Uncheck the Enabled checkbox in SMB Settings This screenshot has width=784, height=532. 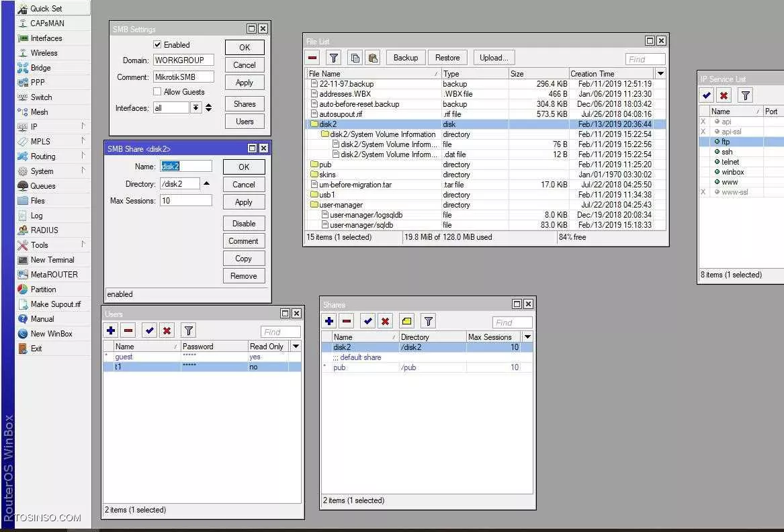tap(157, 44)
